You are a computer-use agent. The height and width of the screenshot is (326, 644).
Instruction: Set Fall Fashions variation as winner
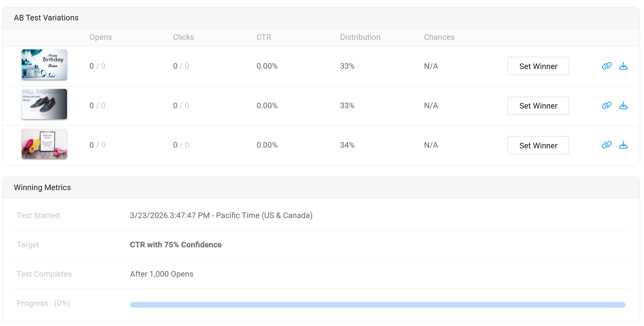[x=538, y=106]
